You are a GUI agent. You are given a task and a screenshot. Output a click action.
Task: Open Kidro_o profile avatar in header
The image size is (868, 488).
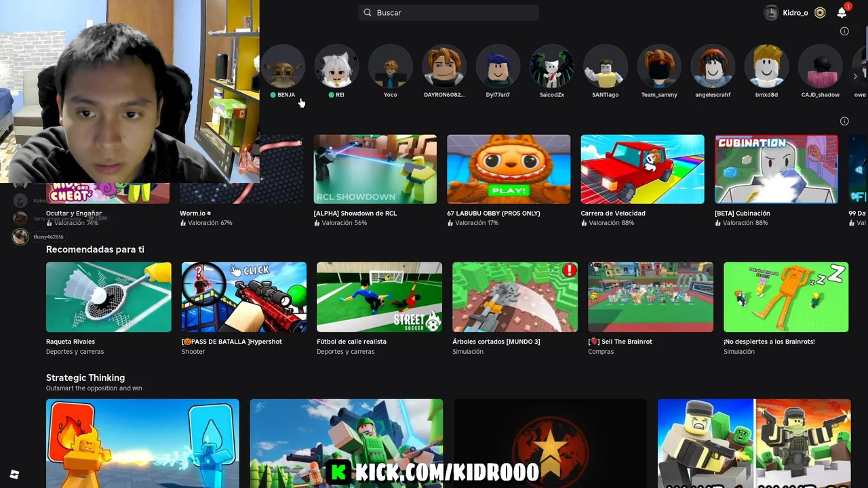click(771, 12)
